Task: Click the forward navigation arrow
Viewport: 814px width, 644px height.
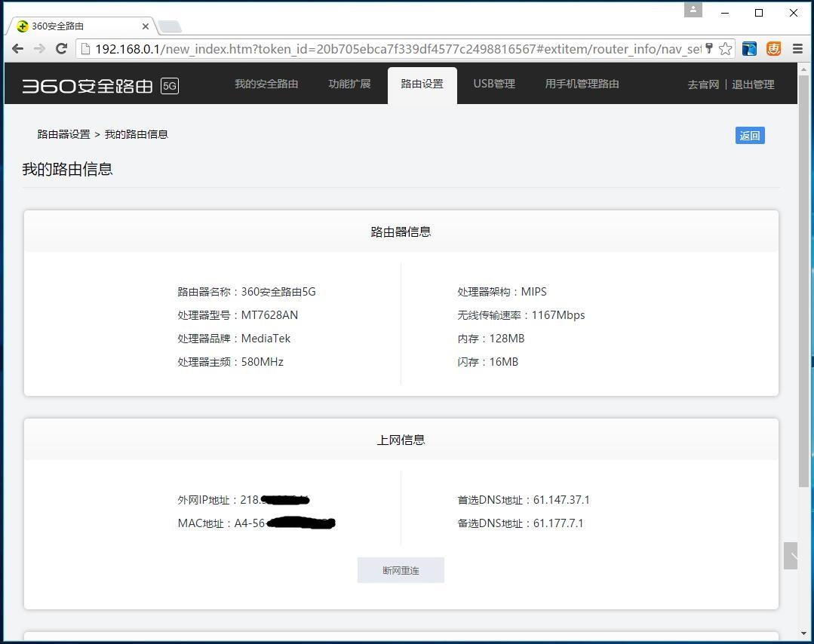Action: 40,48
